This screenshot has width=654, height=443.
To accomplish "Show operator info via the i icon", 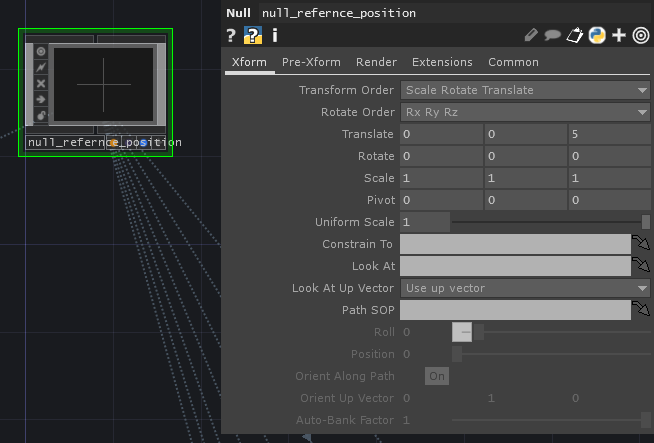I will click(275, 36).
